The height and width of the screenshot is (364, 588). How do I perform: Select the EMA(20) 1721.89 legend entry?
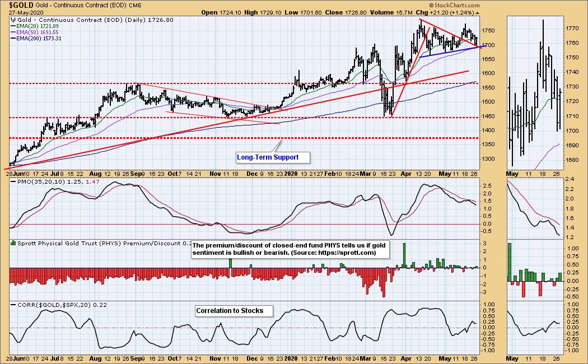coord(35,26)
